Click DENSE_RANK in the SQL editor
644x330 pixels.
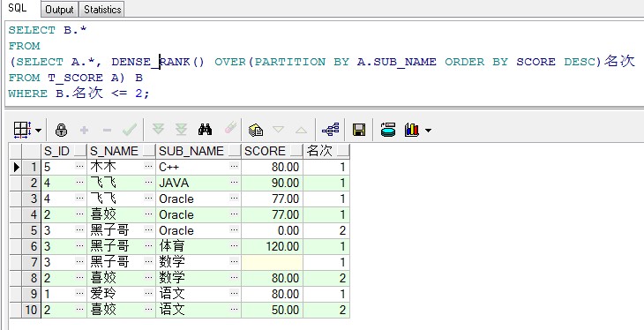(151, 62)
